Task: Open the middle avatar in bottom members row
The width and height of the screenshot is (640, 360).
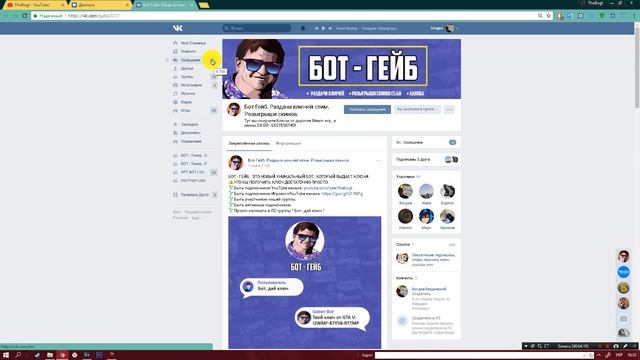Action: [426, 216]
